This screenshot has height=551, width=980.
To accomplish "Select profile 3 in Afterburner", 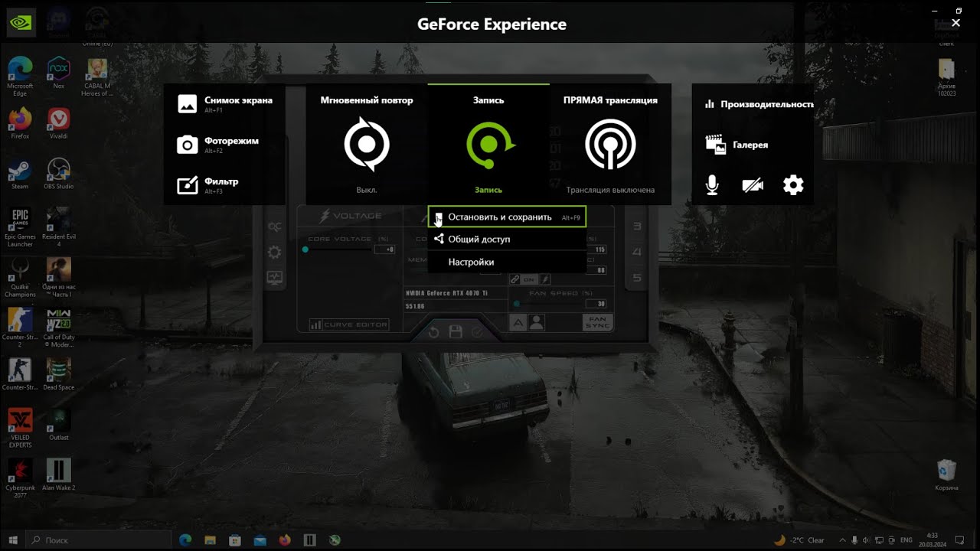I will click(x=636, y=226).
